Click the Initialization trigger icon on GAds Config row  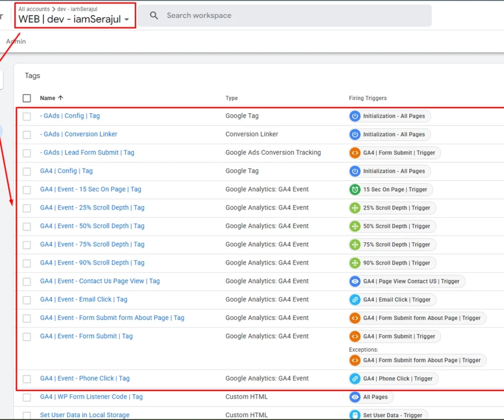[x=355, y=116]
